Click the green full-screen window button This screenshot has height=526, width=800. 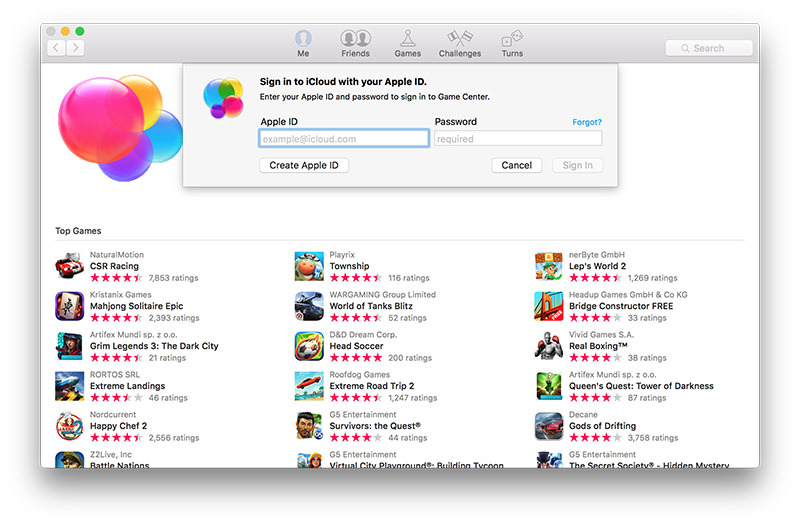pyautogui.click(x=80, y=31)
